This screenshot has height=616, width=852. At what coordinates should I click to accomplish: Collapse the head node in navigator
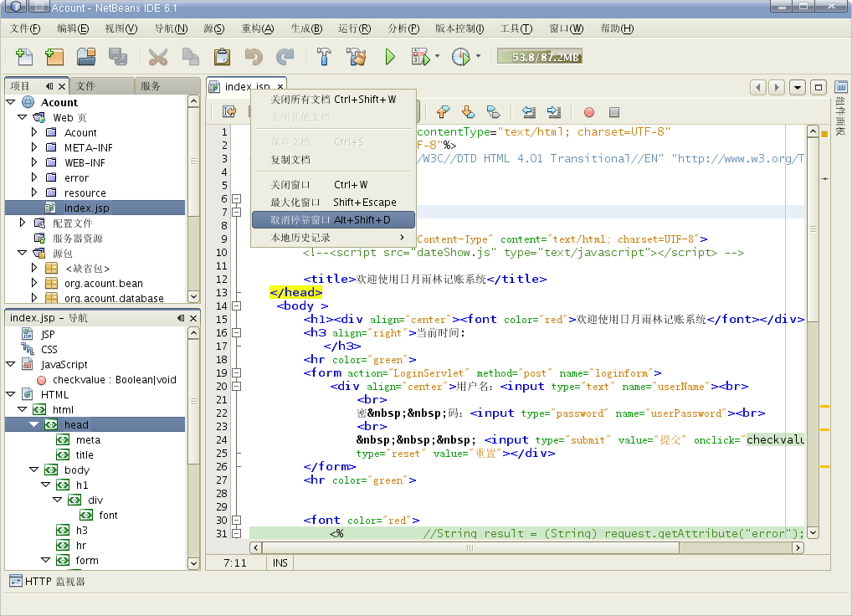[34, 424]
